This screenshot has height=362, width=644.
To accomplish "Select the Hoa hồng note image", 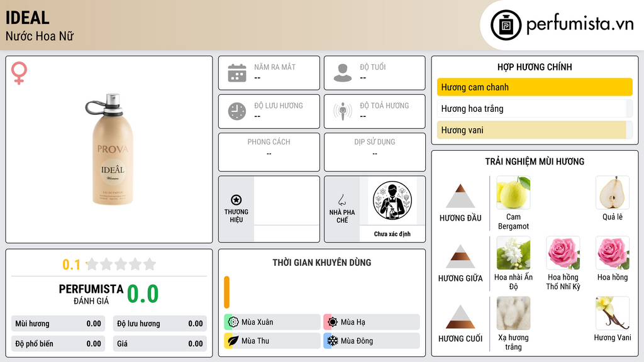I will tap(613, 253).
